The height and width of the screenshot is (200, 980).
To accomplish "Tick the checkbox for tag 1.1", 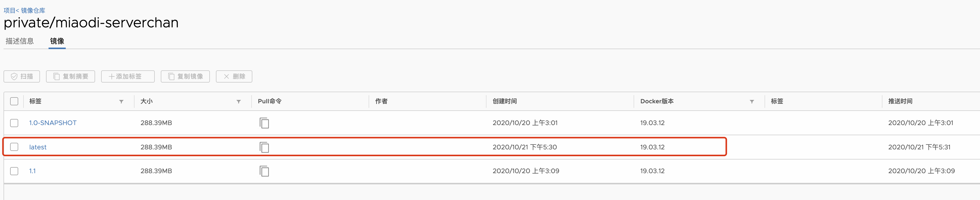I will tap(14, 171).
